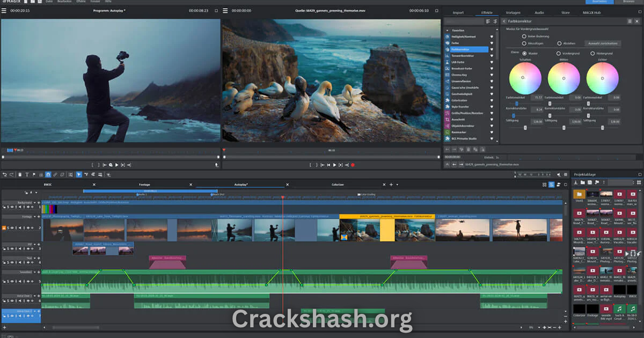The image size is (644, 338).
Task: Select the 'Hinzufügen' radio button
Action: coord(524,43)
